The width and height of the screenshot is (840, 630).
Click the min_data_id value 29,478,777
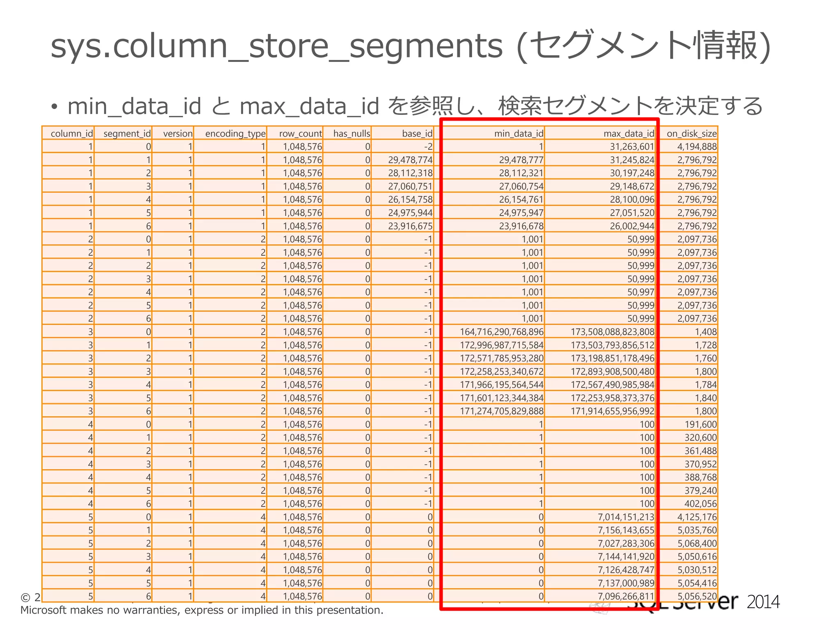coord(521,160)
